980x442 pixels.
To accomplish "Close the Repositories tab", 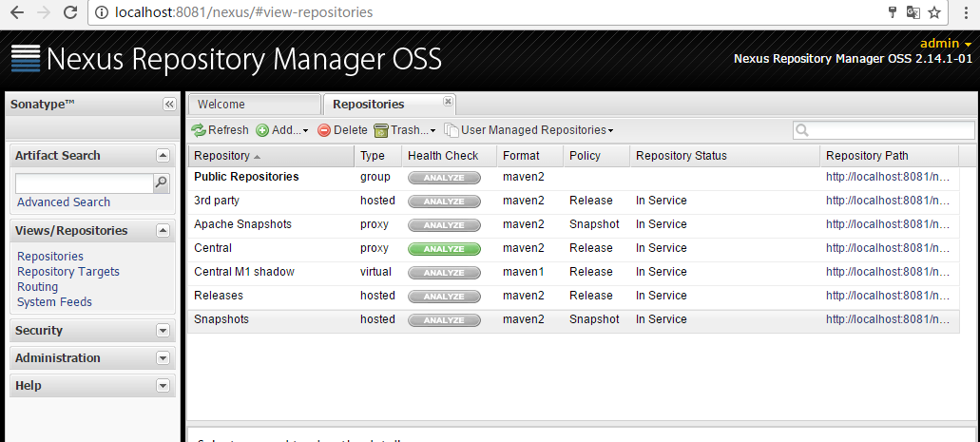I will [x=448, y=101].
